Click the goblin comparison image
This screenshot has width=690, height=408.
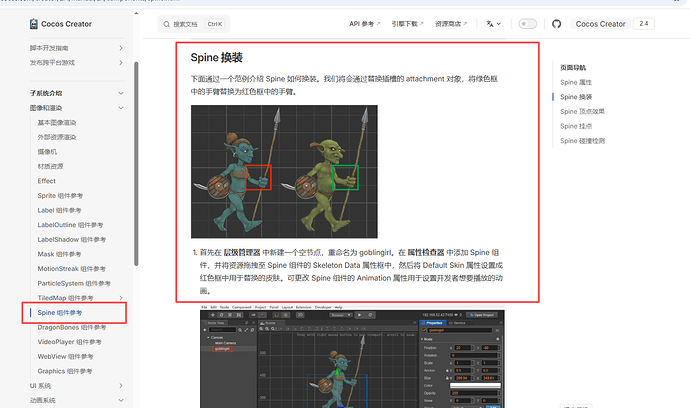click(x=284, y=172)
